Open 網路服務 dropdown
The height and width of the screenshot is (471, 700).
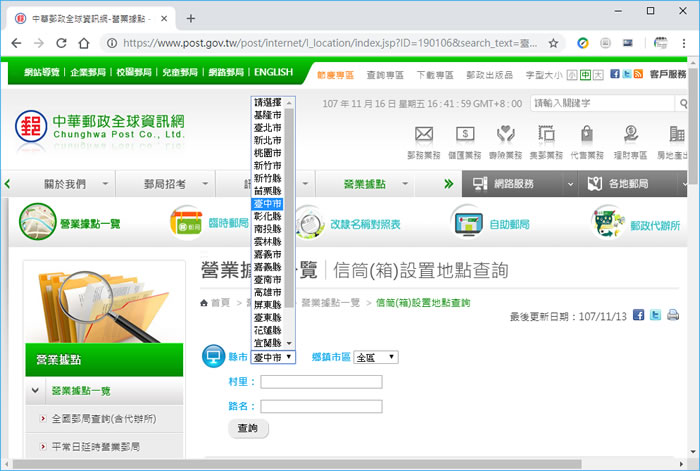pos(520,183)
